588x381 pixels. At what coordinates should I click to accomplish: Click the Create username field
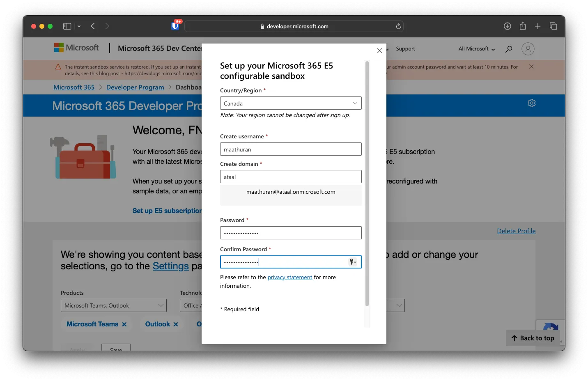click(x=291, y=149)
